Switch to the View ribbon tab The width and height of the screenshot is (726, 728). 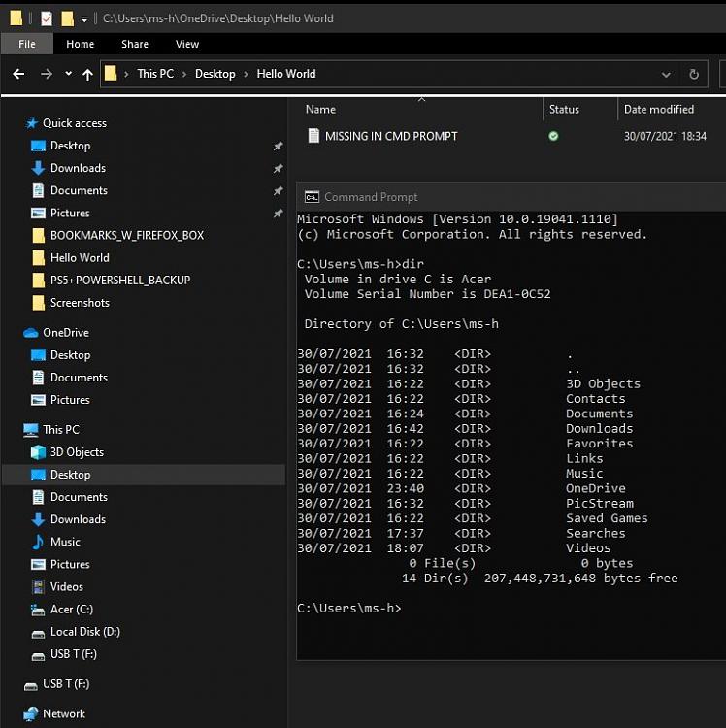(187, 44)
